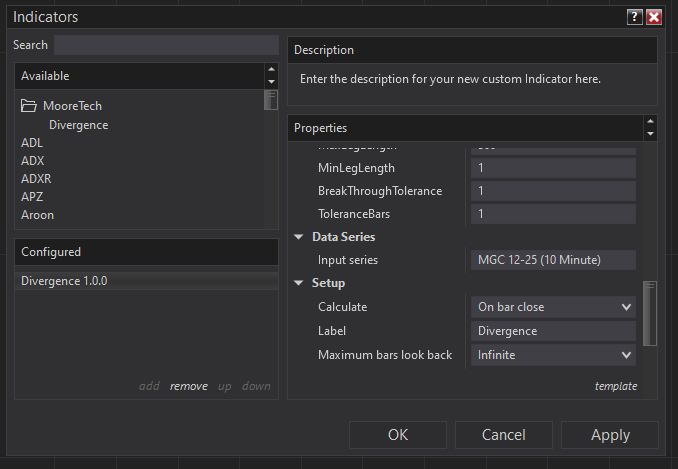Click the help question mark icon
Image resolution: width=678 pixels, height=469 pixels.
point(635,17)
